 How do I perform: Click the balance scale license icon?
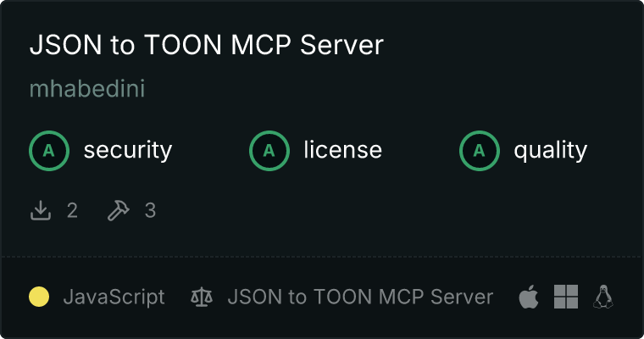point(202,297)
